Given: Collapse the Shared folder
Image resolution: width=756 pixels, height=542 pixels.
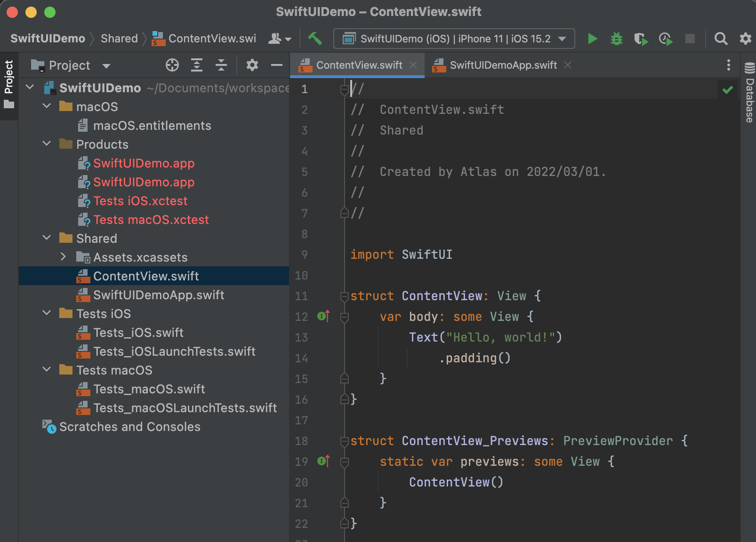Looking at the screenshot, I should tap(47, 238).
